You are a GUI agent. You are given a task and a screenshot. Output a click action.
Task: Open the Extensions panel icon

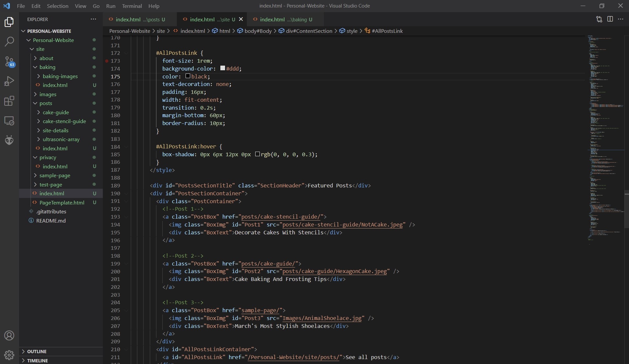(x=9, y=101)
